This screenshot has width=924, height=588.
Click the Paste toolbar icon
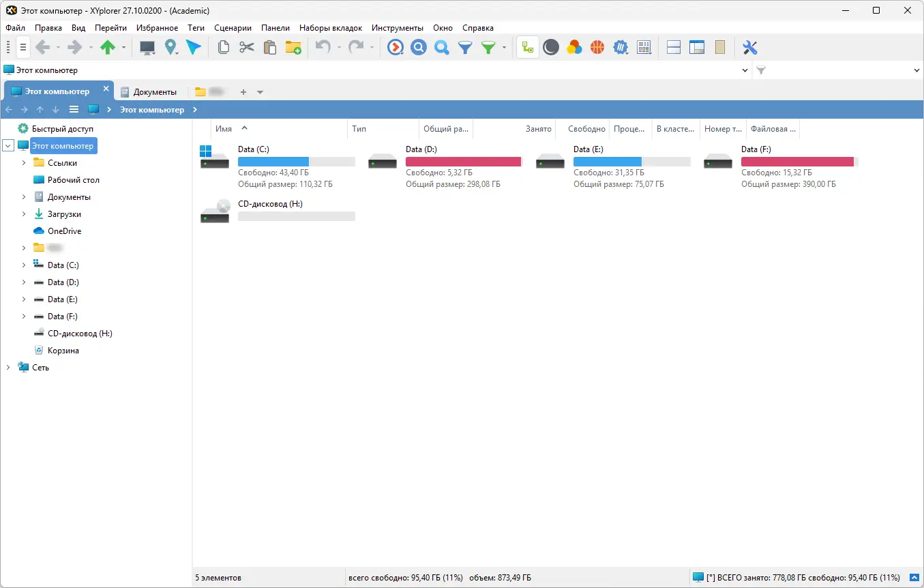269,47
